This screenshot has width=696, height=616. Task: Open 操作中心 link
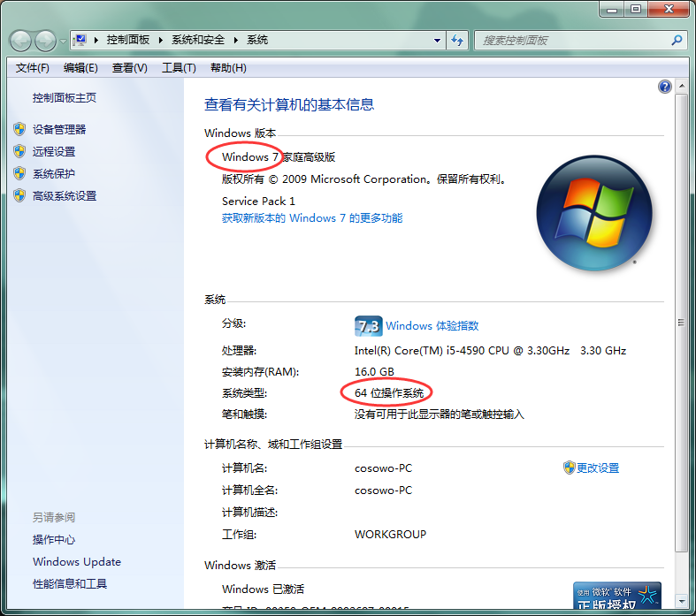click(54, 540)
